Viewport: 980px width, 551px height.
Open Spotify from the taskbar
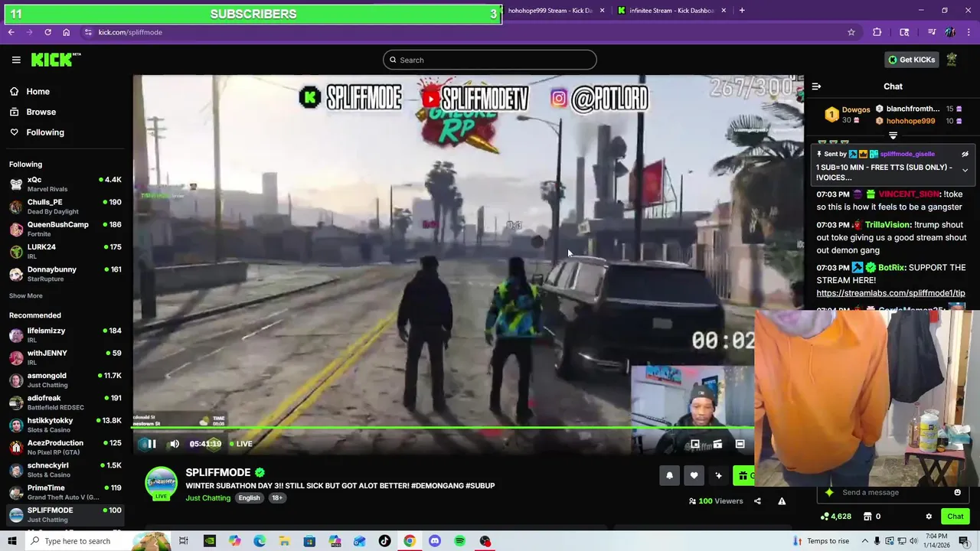[459, 541]
